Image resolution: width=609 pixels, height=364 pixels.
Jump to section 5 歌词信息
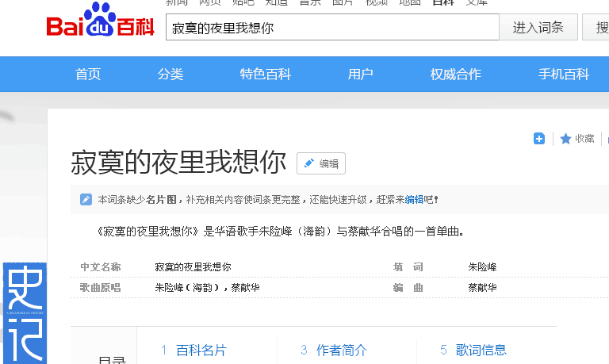481,350
